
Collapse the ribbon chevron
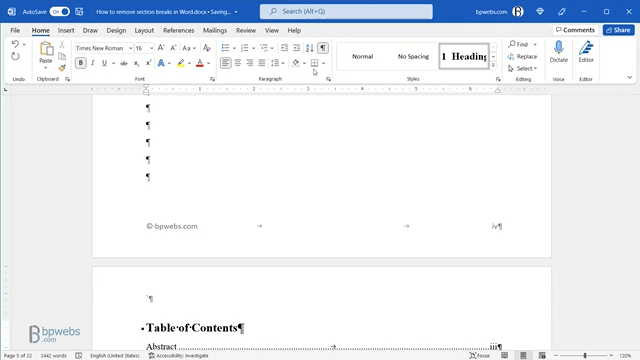pos(629,77)
